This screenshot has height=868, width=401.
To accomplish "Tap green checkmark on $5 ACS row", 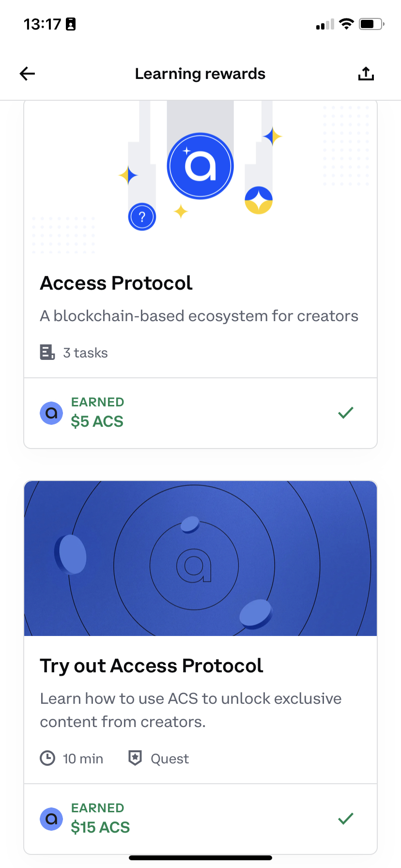I will [346, 413].
